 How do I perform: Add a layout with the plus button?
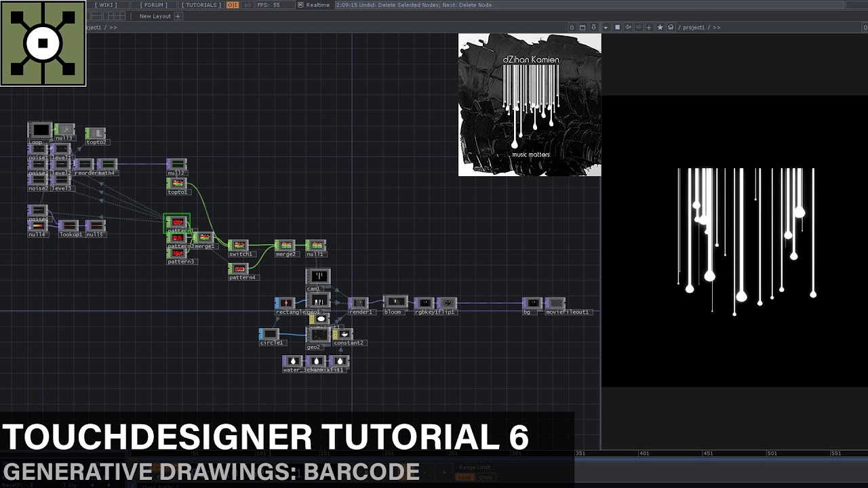point(178,16)
